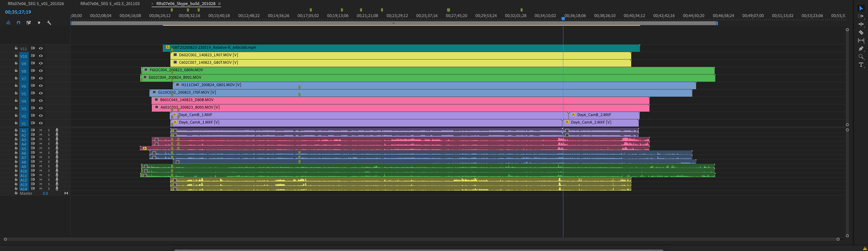This screenshot has height=251, width=868.
Task: Toggle track targeting for A6
Action: pos(24,153)
